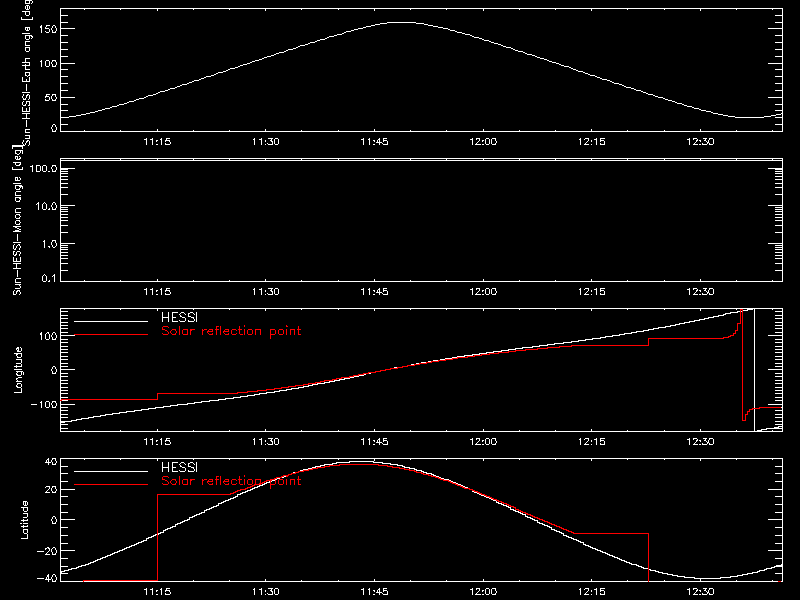800x600 pixels.
Task: Select 'Solar reflection point' legend in Latitude panel
Action: point(231,481)
